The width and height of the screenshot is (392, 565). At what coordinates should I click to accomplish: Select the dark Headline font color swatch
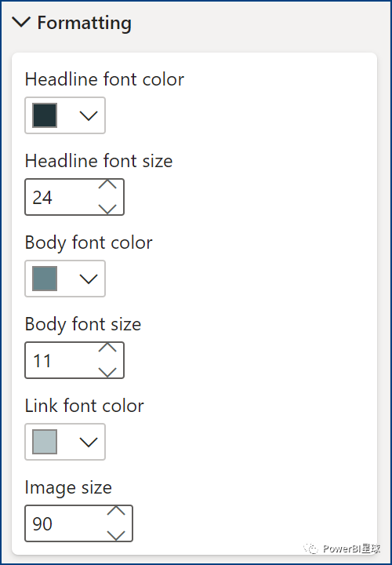(45, 115)
